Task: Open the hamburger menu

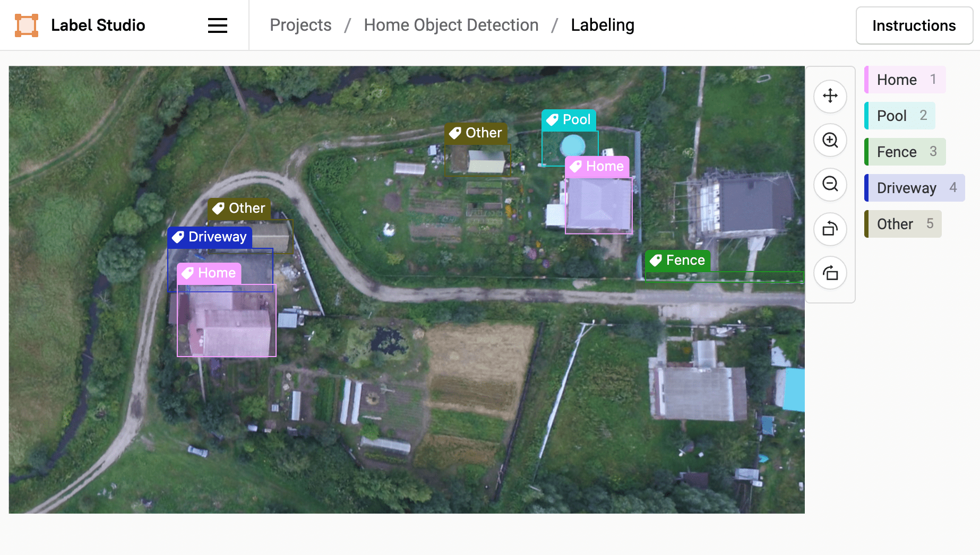Action: click(217, 25)
